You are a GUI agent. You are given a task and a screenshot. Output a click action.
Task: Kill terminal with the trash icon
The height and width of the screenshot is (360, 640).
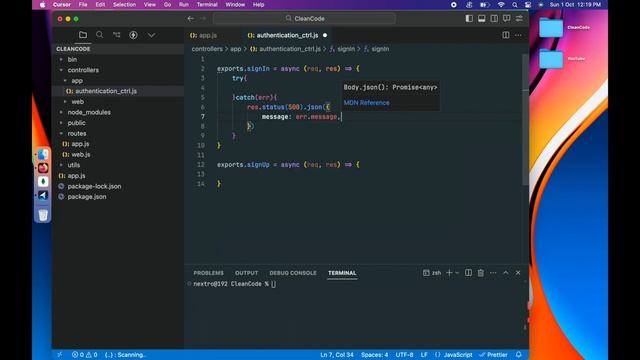pos(481,273)
